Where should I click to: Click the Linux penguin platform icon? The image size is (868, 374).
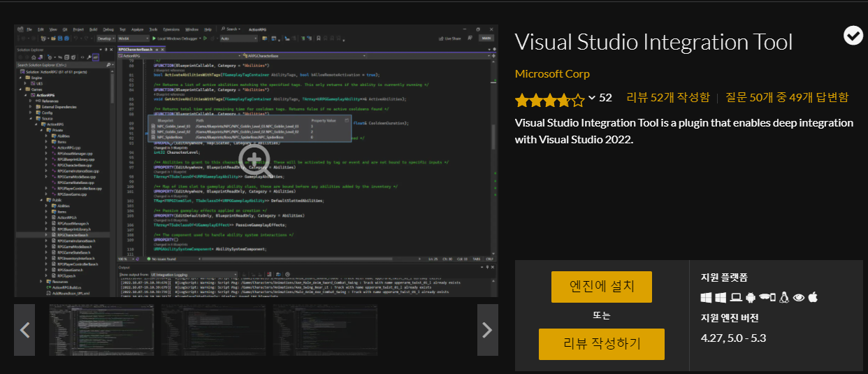784,298
